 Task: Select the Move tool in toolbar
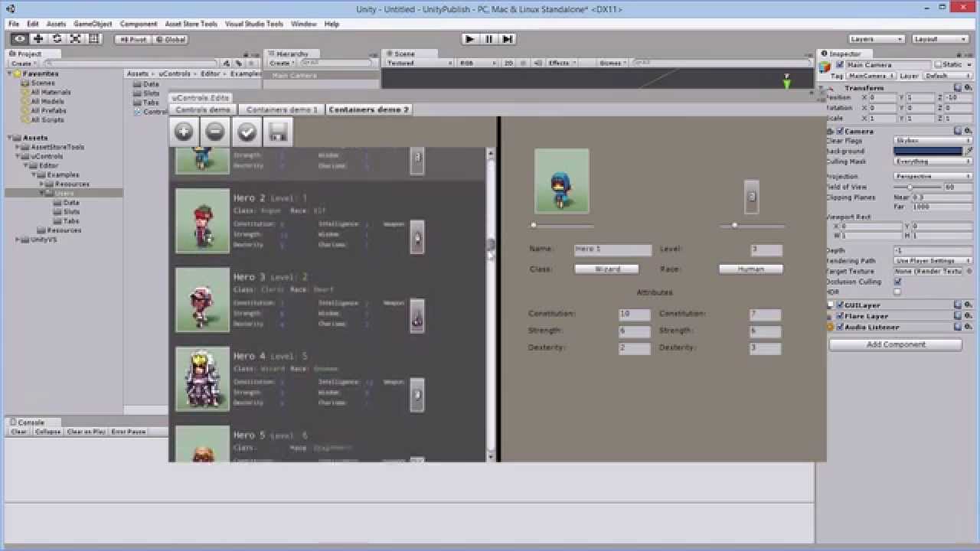coord(38,39)
